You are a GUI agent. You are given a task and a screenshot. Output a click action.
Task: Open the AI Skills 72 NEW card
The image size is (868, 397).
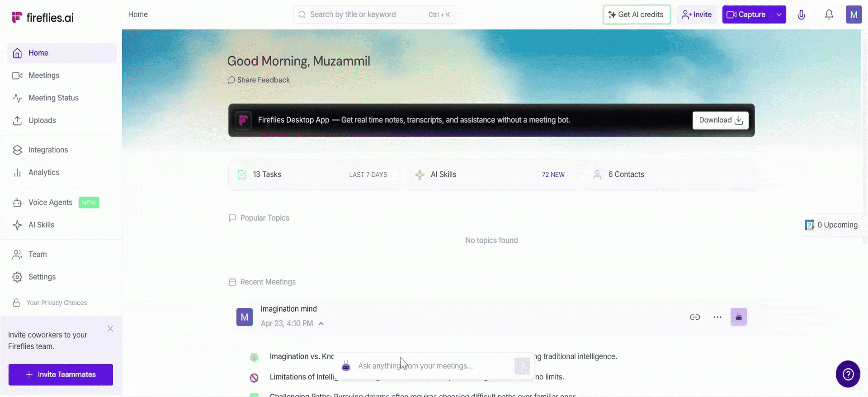point(492,175)
